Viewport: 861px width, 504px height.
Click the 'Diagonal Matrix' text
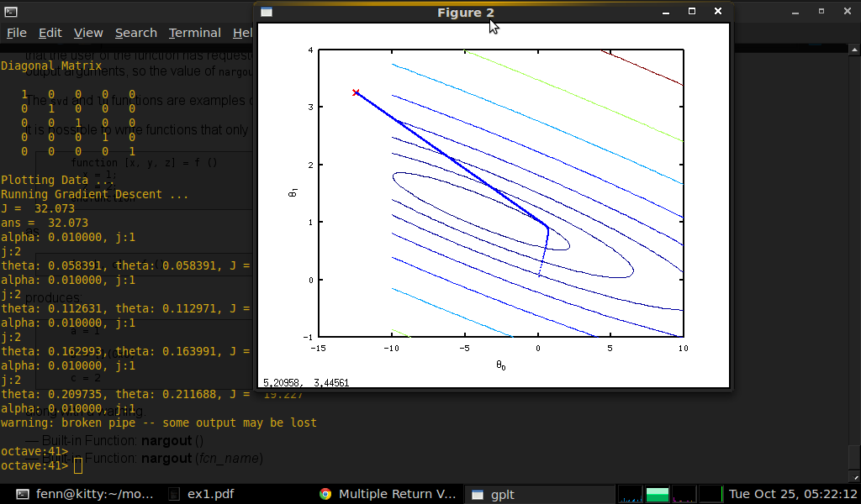[51, 66]
